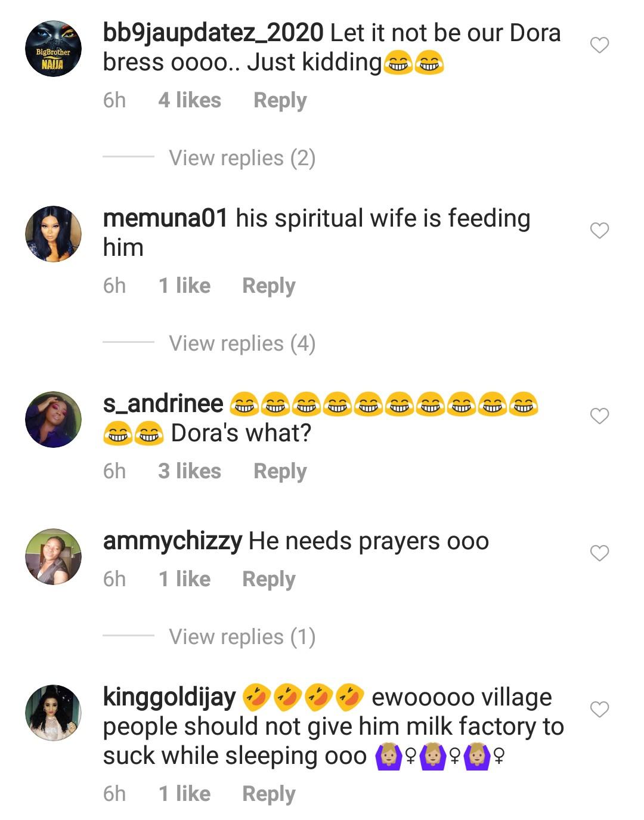Screen dimensions: 644x820
Task: Reply to memuna01's spiritual wife comment
Action: click(x=268, y=286)
